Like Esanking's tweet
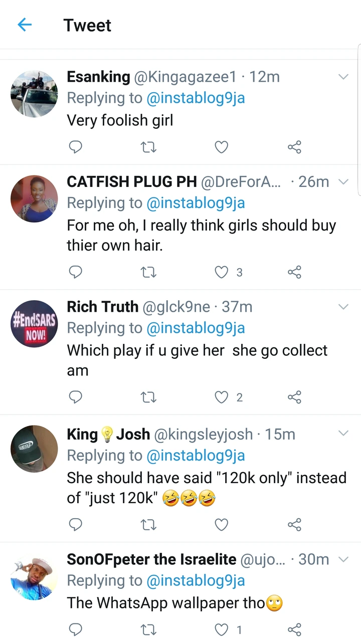This screenshot has width=361, height=644. [221, 147]
